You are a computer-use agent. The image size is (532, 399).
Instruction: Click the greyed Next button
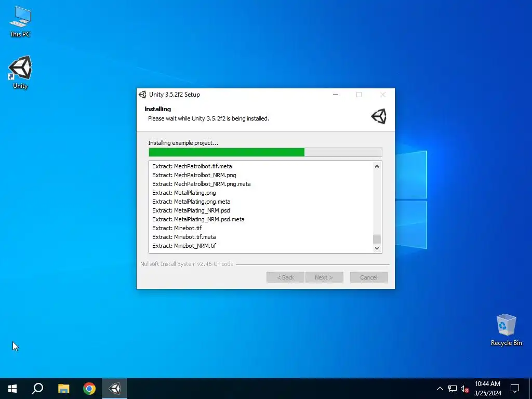[324, 277]
